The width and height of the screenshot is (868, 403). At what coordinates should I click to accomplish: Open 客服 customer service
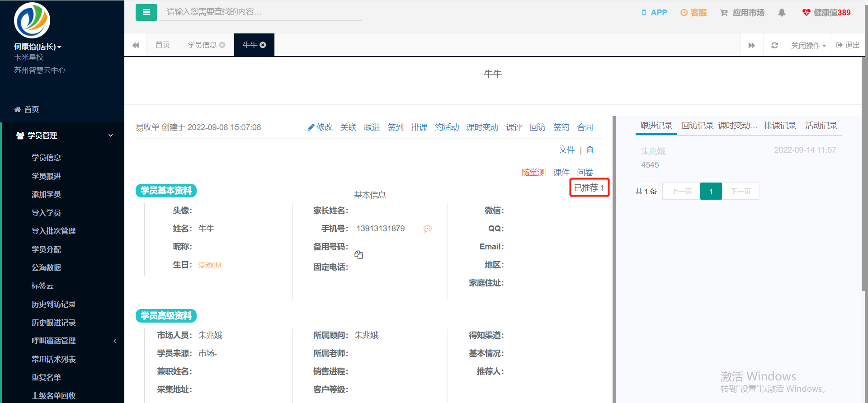pos(693,13)
